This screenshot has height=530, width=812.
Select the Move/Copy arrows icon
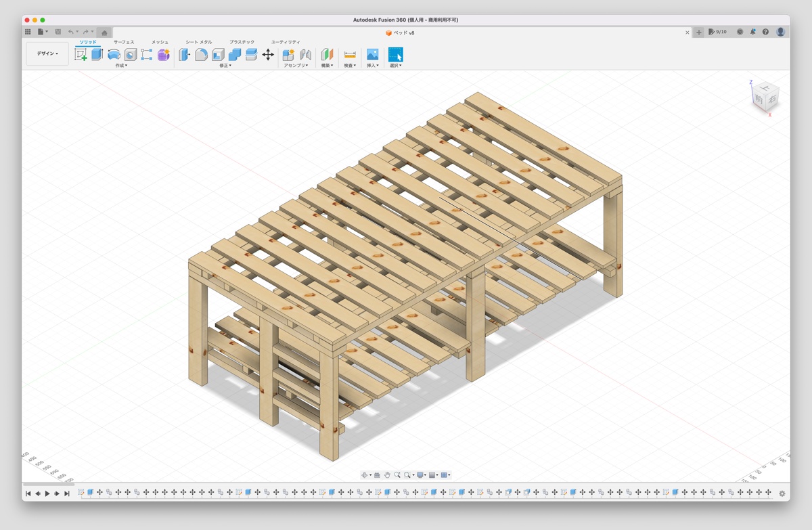268,55
